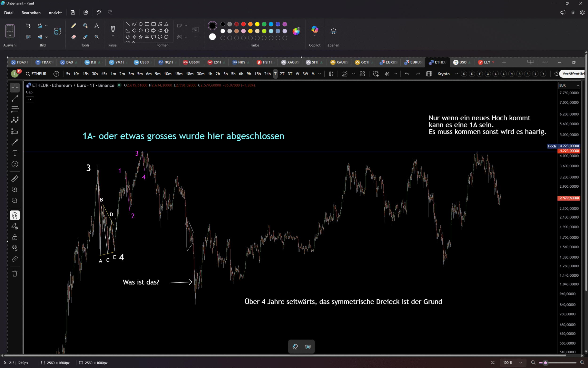
Task: Expand the Auswahl selection dropdown arrow
Action: tap(10, 36)
